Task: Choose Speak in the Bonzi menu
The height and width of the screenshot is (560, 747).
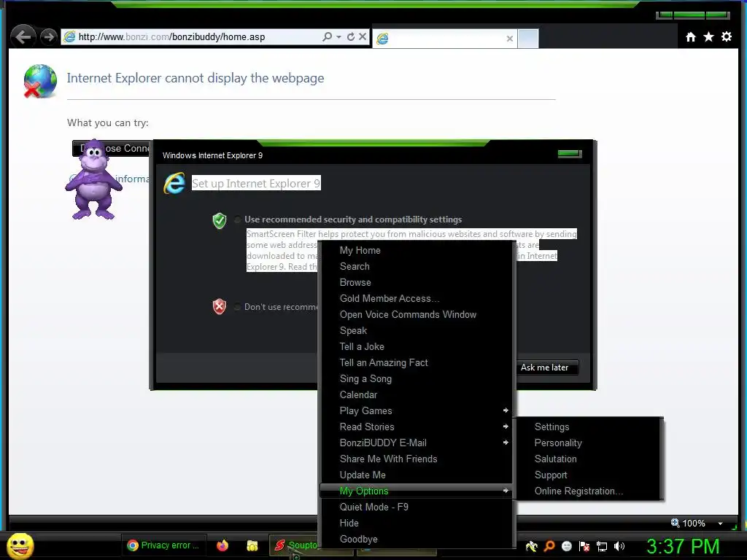Action: point(416,330)
